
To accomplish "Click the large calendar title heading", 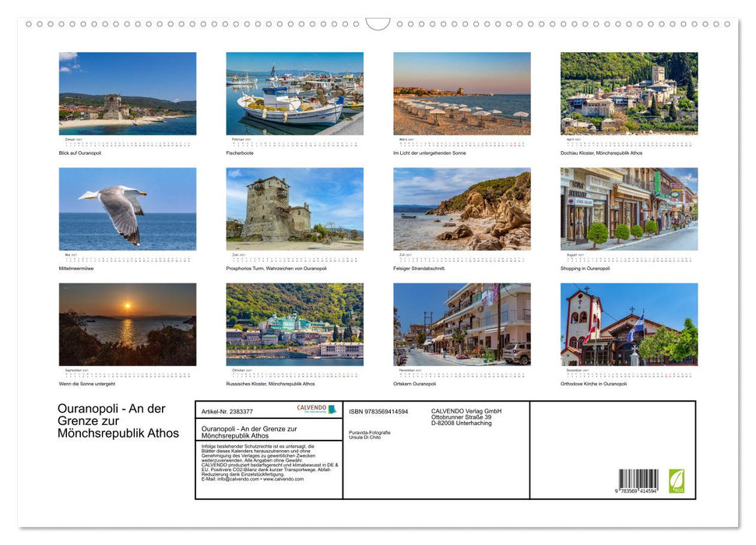I will [x=118, y=420].
